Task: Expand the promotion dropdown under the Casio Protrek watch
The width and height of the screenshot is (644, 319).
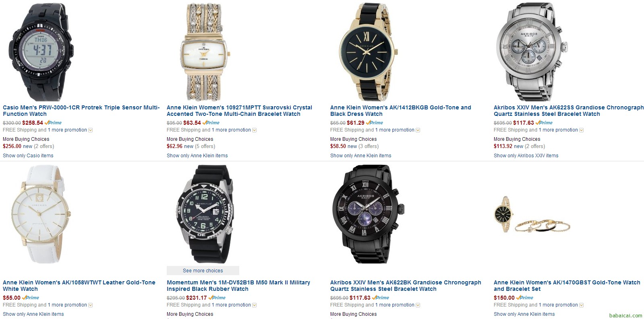Action: tap(91, 130)
